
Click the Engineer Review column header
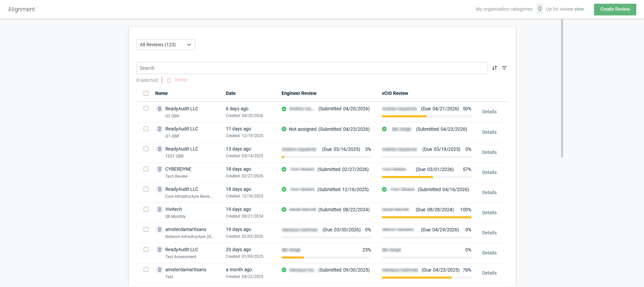[x=299, y=93]
